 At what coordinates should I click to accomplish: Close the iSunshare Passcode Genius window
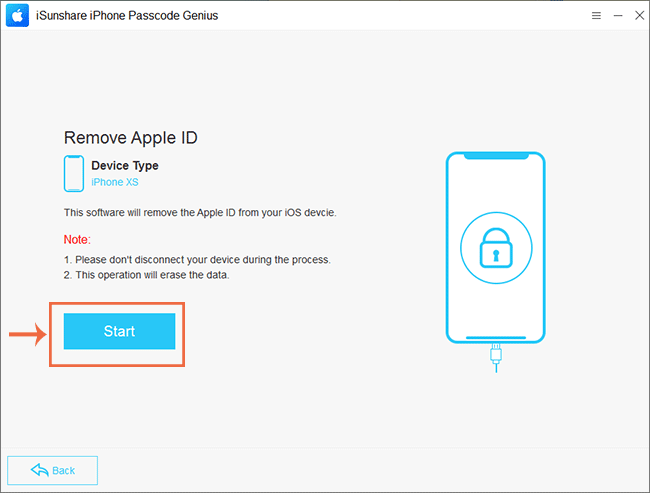[x=639, y=16]
